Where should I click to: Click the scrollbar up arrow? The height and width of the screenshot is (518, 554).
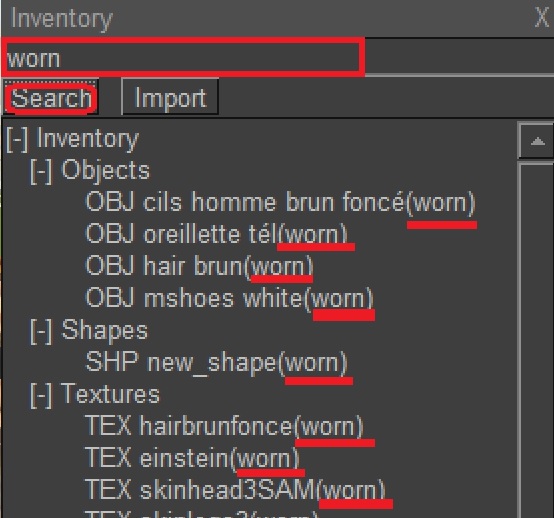click(537, 141)
